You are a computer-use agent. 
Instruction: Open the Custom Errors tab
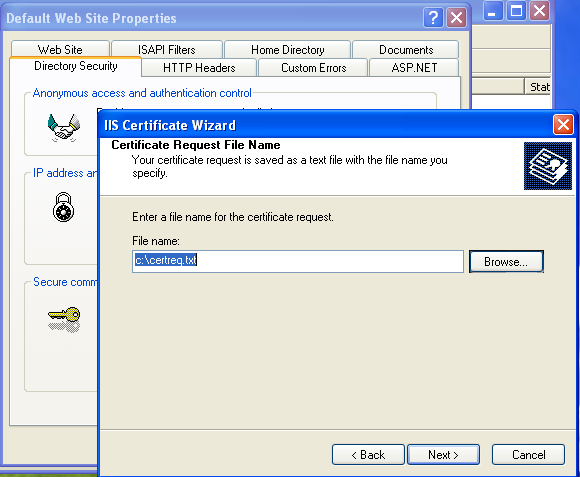click(x=313, y=68)
